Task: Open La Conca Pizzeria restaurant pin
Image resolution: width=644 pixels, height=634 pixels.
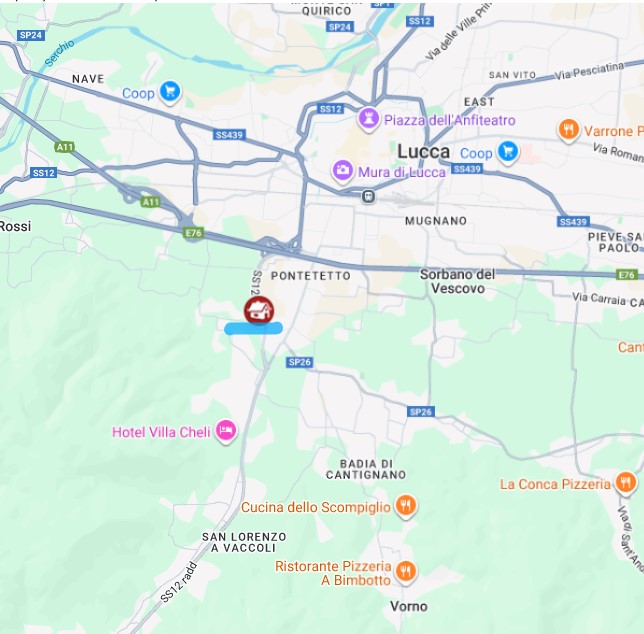Action: (626, 482)
